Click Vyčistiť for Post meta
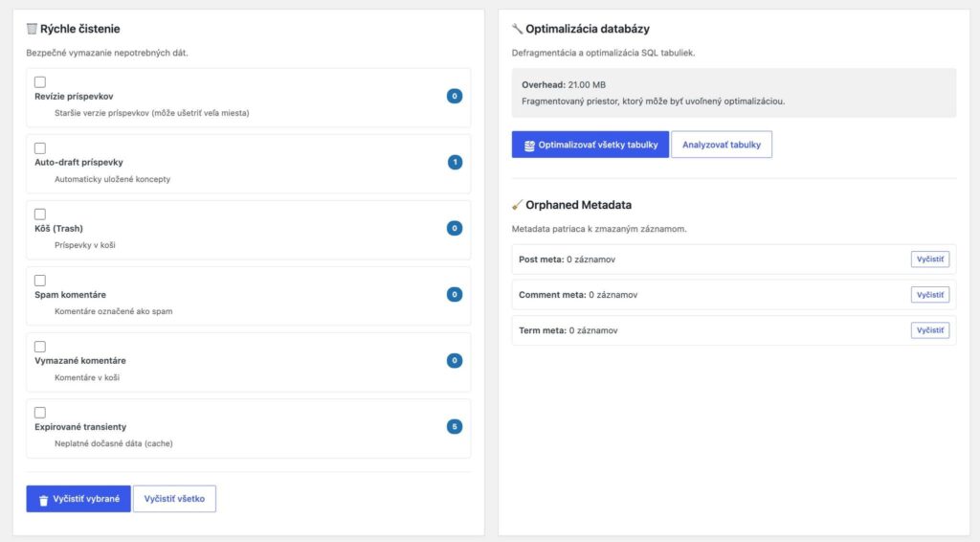This screenshot has height=542, width=980. [x=930, y=260]
